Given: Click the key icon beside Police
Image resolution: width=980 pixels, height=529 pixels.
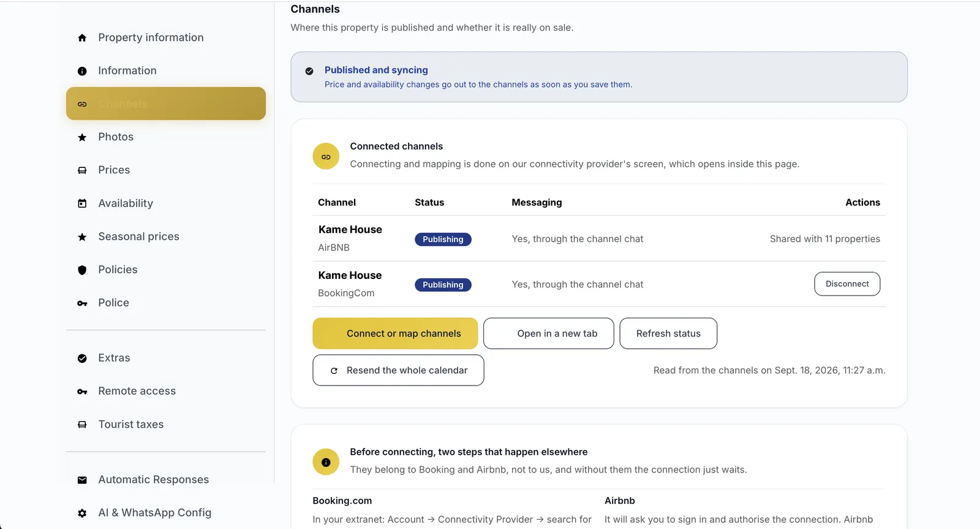Looking at the screenshot, I should pyautogui.click(x=82, y=303).
